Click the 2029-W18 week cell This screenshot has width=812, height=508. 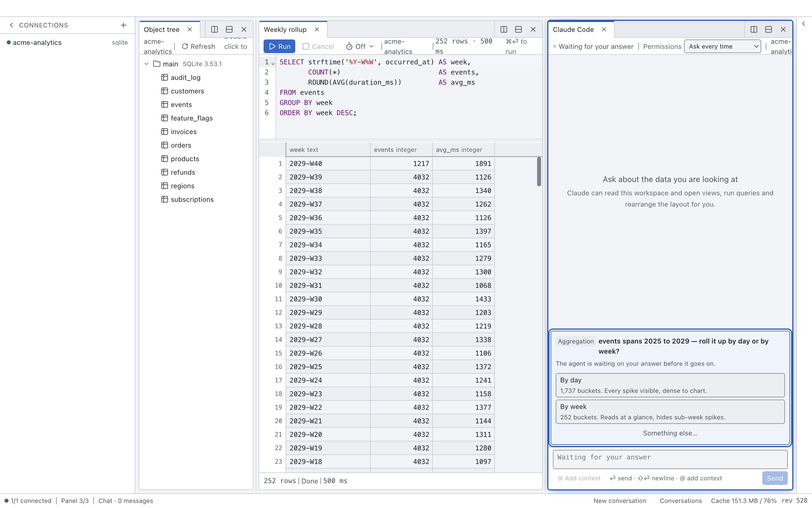pyautogui.click(x=328, y=462)
